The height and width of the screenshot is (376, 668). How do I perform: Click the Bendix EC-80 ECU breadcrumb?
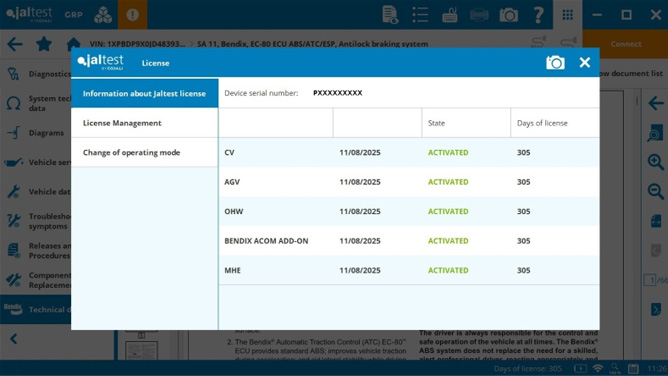tap(312, 44)
